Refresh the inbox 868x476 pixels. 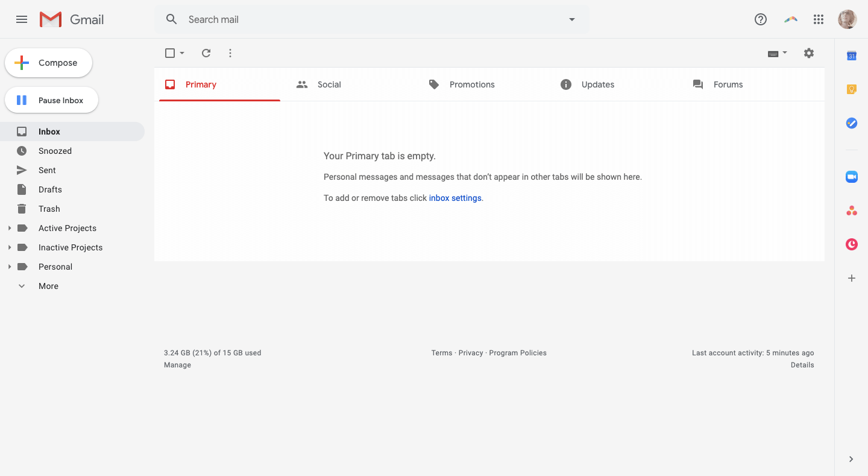tap(206, 53)
